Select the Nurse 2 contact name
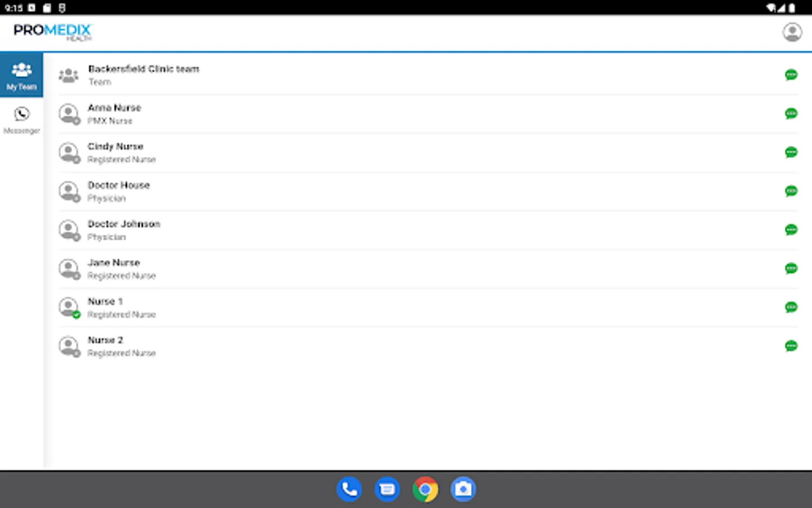 pyautogui.click(x=105, y=340)
